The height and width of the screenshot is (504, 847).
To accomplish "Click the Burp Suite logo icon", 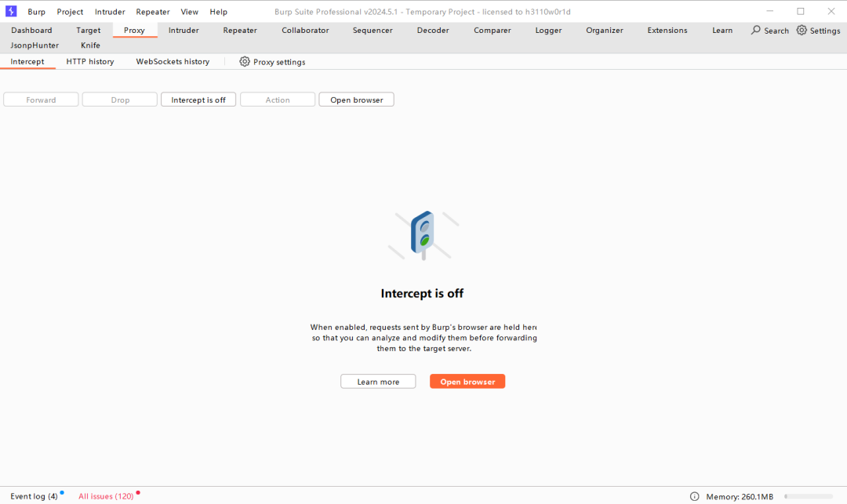I will (x=11, y=11).
